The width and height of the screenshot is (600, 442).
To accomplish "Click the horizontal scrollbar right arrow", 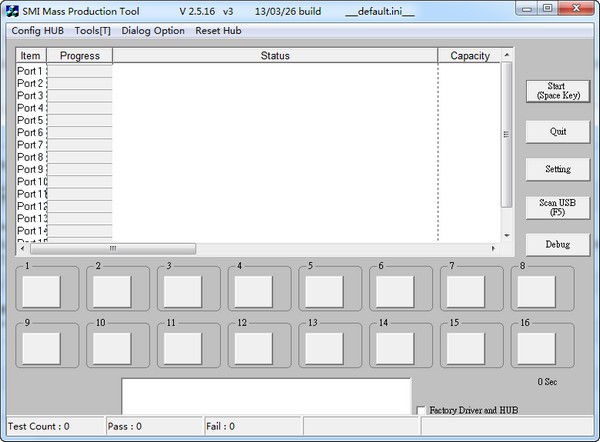I will (x=493, y=248).
